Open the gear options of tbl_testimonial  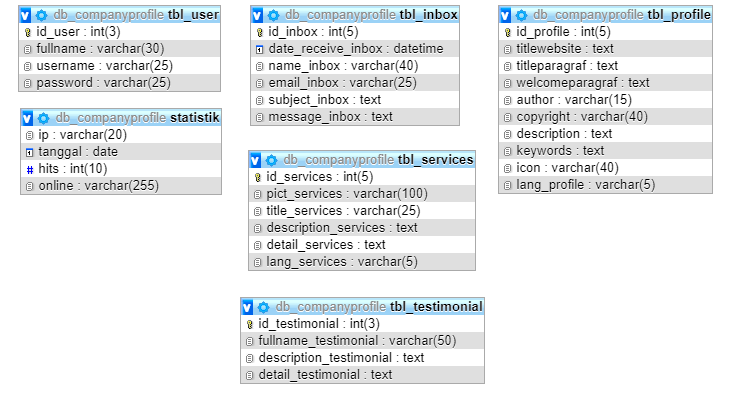264,307
